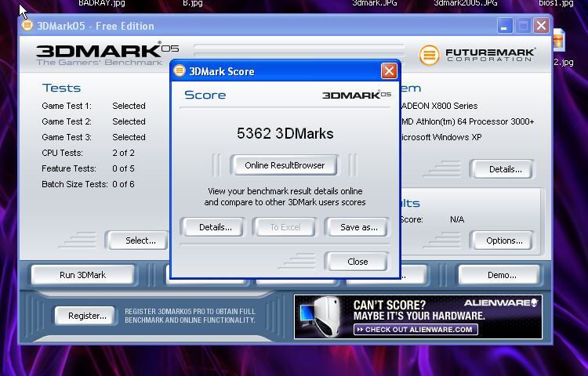This screenshot has width=588, height=376.
Task: Select the BADRAY.jpg desktop file label
Action: click(x=102, y=3)
